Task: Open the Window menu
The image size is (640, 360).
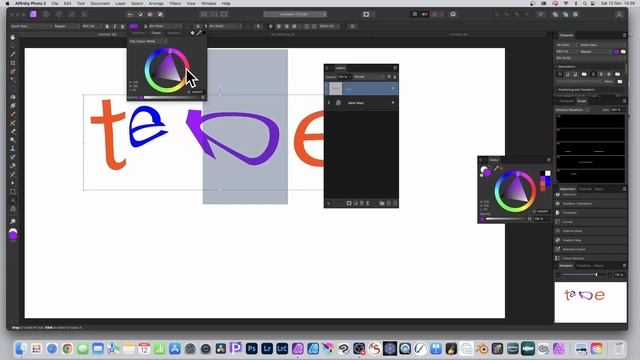Action: click(x=209, y=3)
